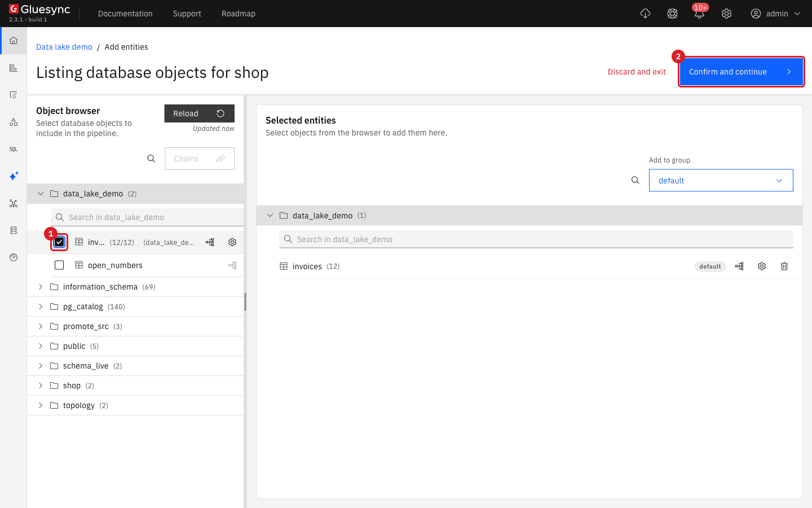
Task: Click the cloud download icon in header
Action: tap(645, 14)
